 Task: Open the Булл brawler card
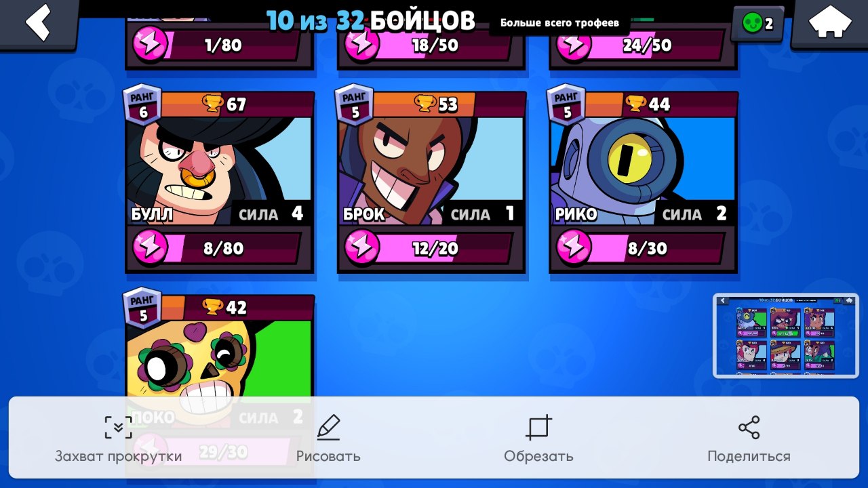click(220, 182)
